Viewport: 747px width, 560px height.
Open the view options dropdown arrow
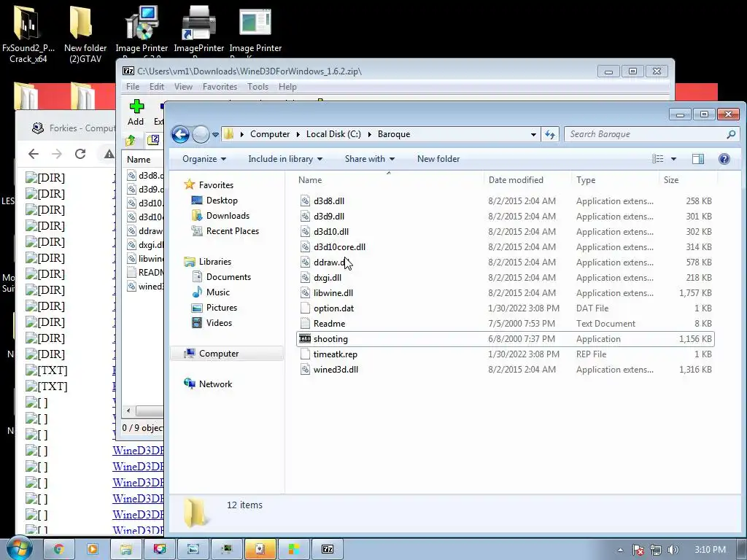(673, 159)
